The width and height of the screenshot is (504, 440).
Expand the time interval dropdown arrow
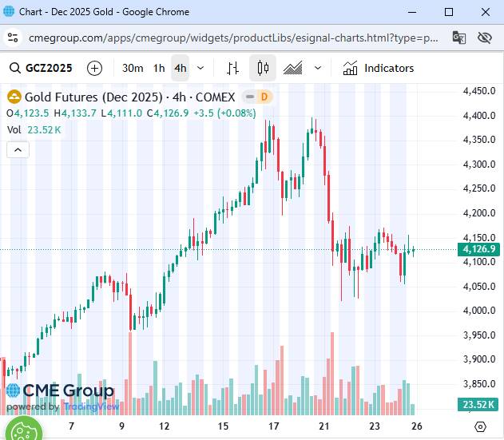(200, 68)
